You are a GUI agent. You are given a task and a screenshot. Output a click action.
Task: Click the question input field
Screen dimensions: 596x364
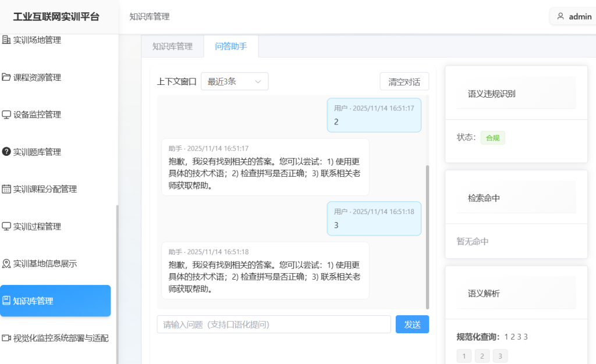pyautogui.click(x=274, y=324)
